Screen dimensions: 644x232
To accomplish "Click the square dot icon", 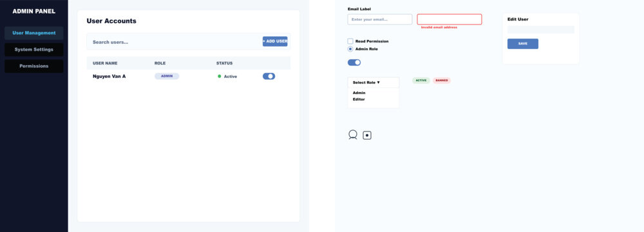I will click(x=367, y=135).
